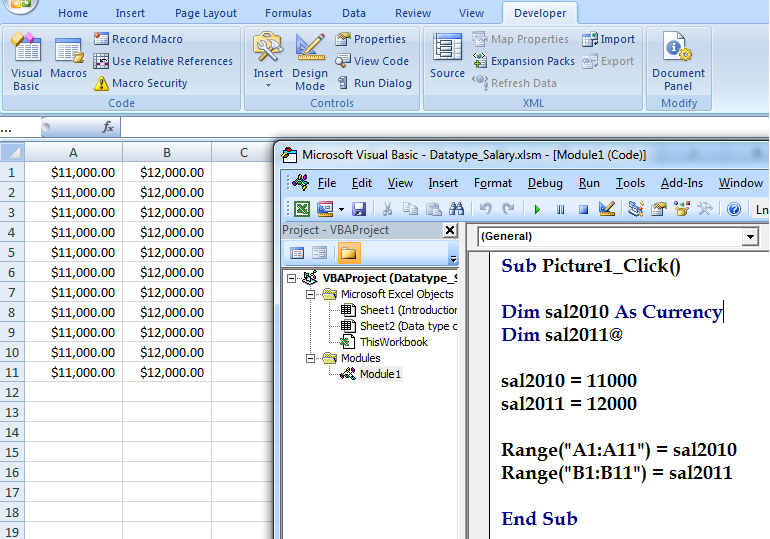This screenshot has height=539, width=770.
Task: Click the Reset stop button
Action: (x=583, y=210)
